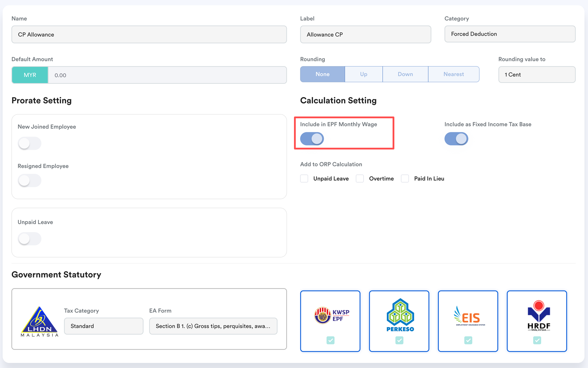This screenshot has width=588, height=368.
Task: Uncheck the checkmark under PERKESO
Action: 399,340
